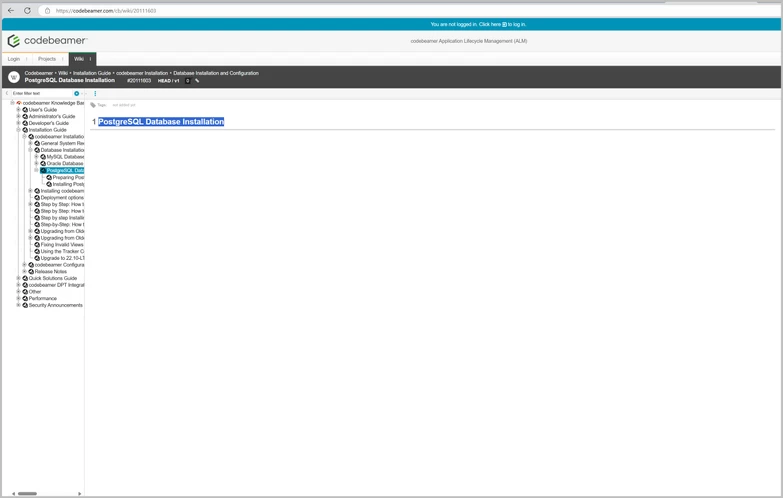Open the Projects tab's three-dot menu
This screenshot has height=498, width=783.
tap(62, 59)
